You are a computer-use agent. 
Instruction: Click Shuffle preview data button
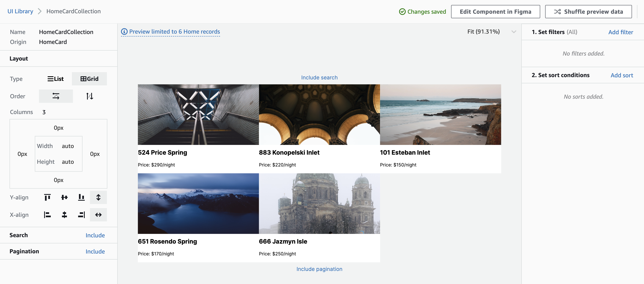(x=588, y=12)
